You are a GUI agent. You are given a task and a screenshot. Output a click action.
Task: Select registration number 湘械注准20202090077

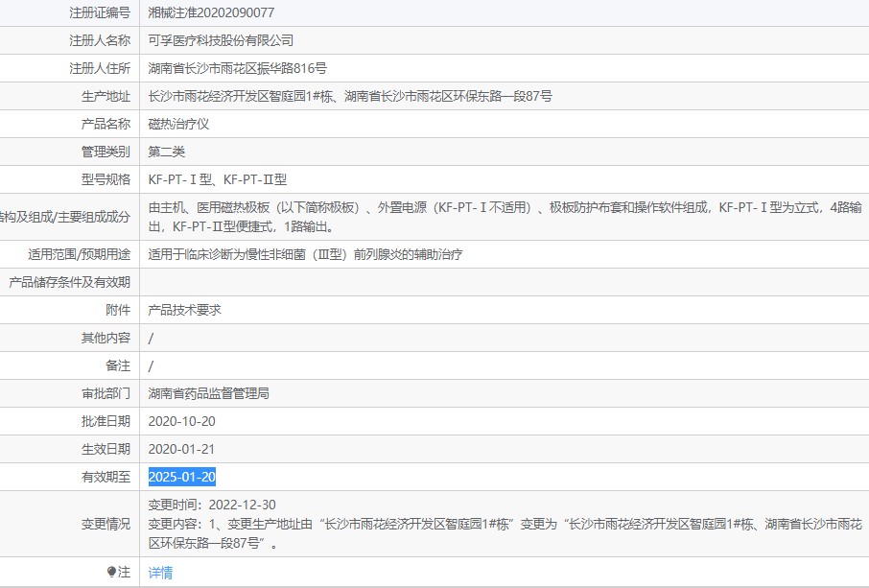tap(211, 12)
